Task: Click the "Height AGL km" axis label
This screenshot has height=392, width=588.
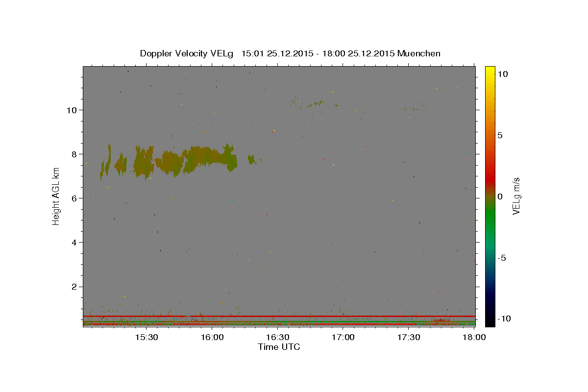Action: point(56,196)
